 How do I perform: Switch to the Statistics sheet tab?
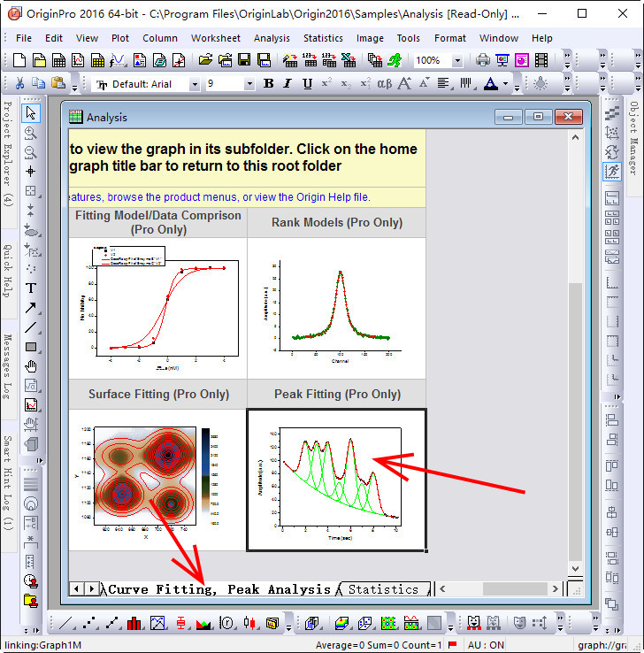click(383, 589)
